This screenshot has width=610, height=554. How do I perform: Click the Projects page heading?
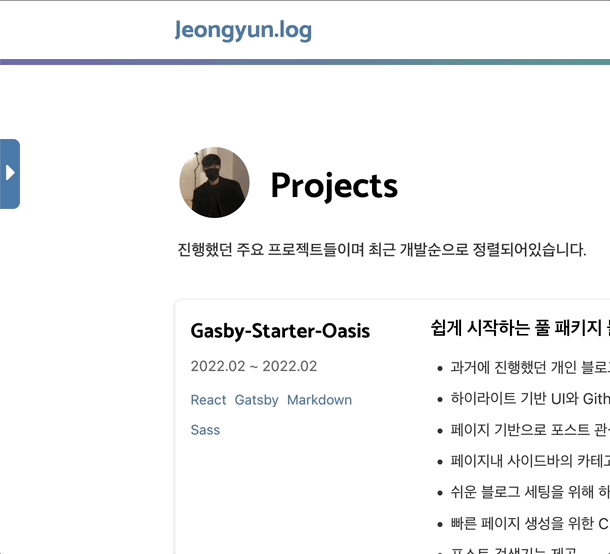tap(334, 185)
